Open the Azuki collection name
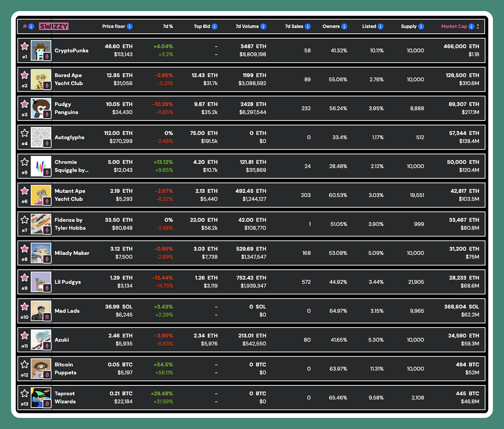Image resolution: width=504 pixels, height=429 pixels. pyautogui.click(x=62, y=340)
